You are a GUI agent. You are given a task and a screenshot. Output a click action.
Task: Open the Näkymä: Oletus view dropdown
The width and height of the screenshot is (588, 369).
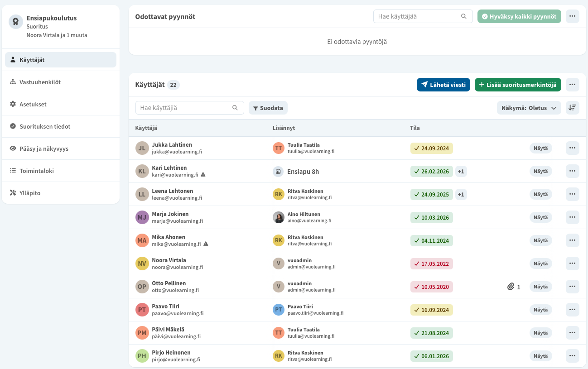point(529,108)
